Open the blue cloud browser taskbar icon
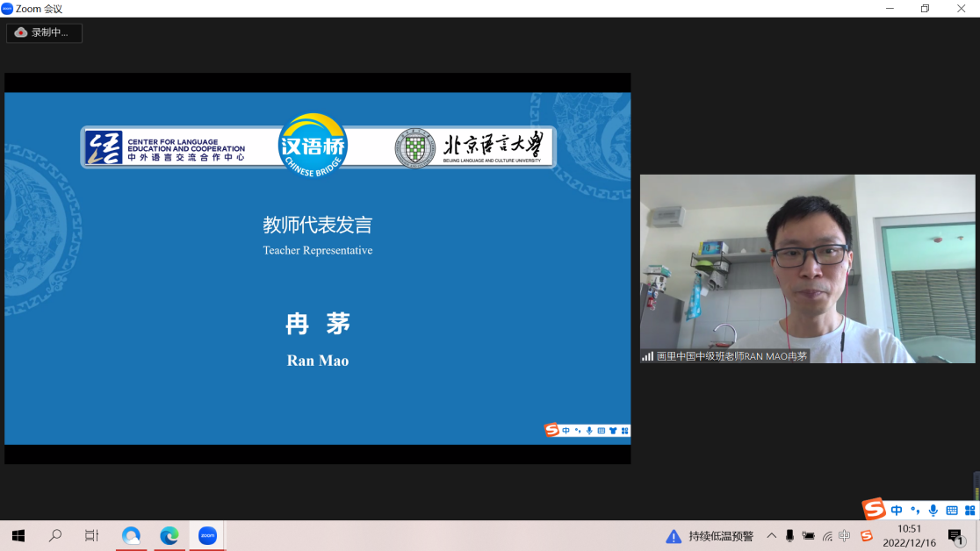The image size is (980, 551). pos(132,535)
